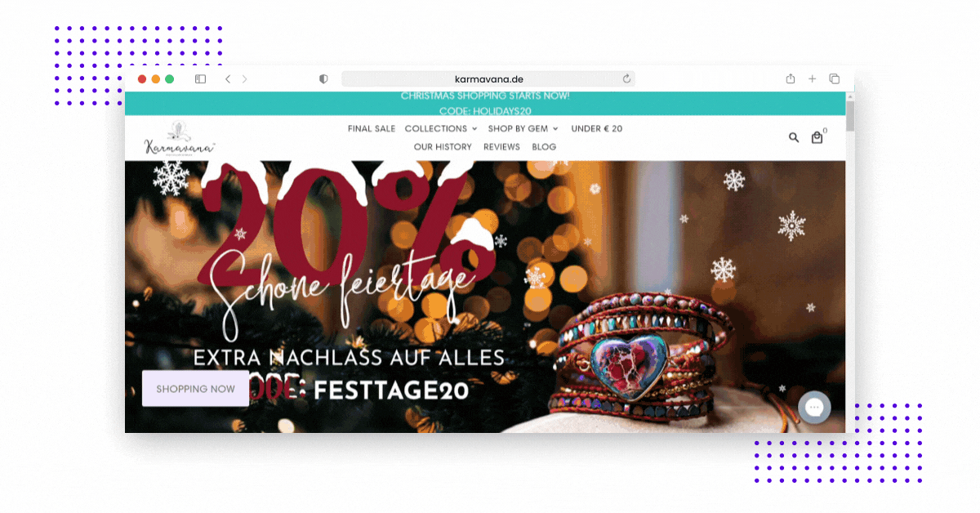Open the shopping cart bag icon

817,137
